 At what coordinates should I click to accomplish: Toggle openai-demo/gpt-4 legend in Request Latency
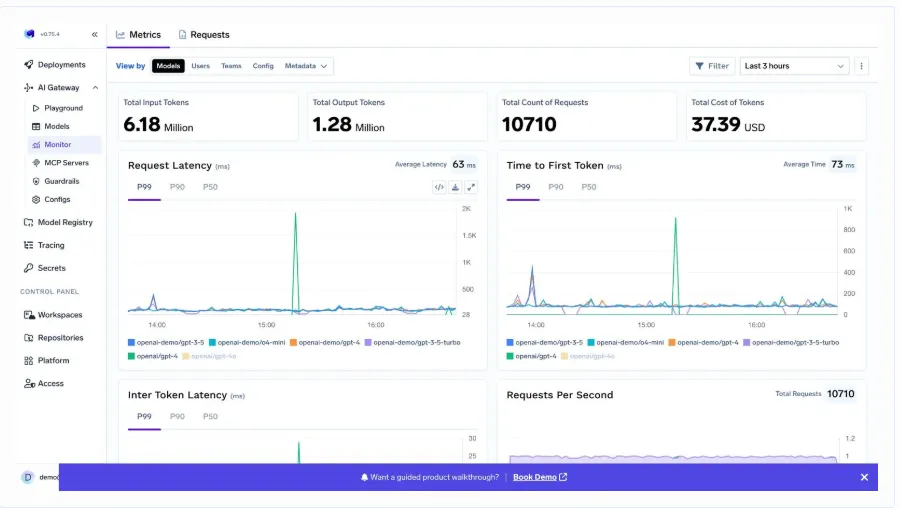pos(325,343)
